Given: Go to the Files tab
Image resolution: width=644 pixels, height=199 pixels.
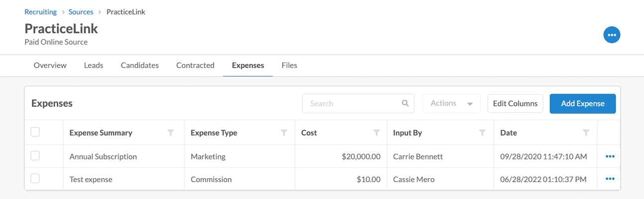Looking at the screenshot, I should [x=289, y=65].
